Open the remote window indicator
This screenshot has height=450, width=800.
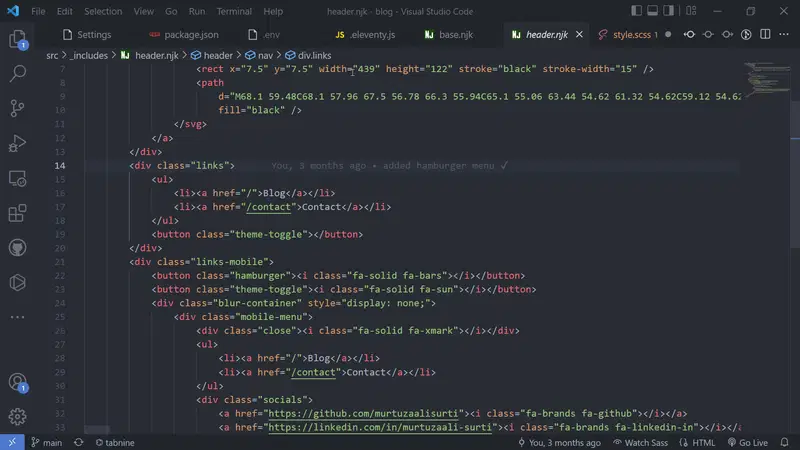[12, 442]
